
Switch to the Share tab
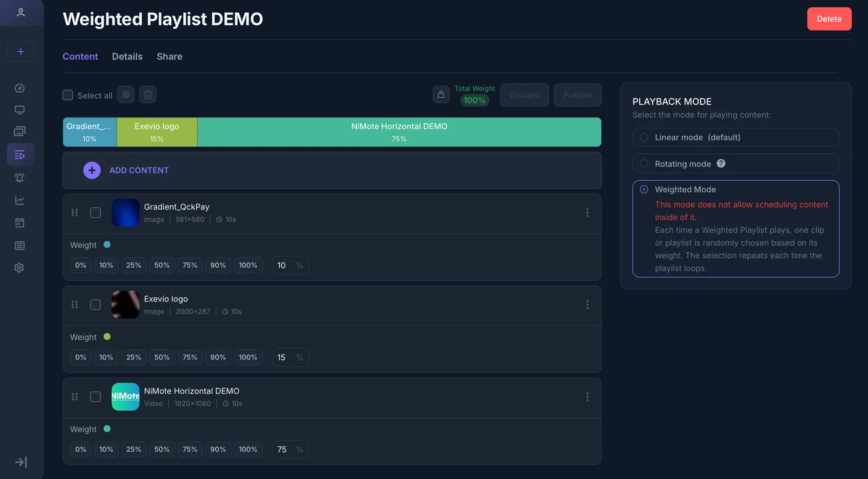click(169, 56)
